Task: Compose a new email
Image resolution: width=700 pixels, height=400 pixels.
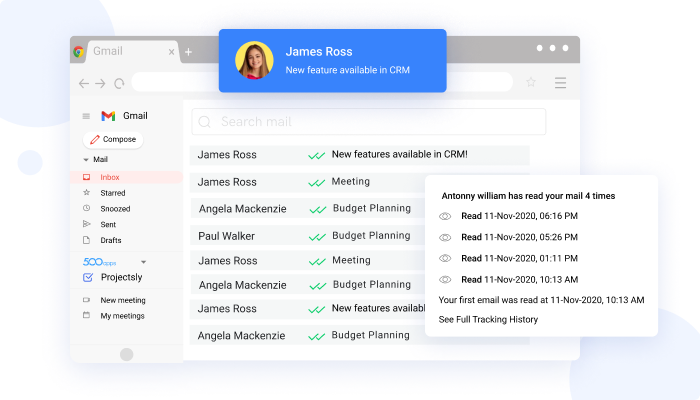Action: [x=113, y=140]
